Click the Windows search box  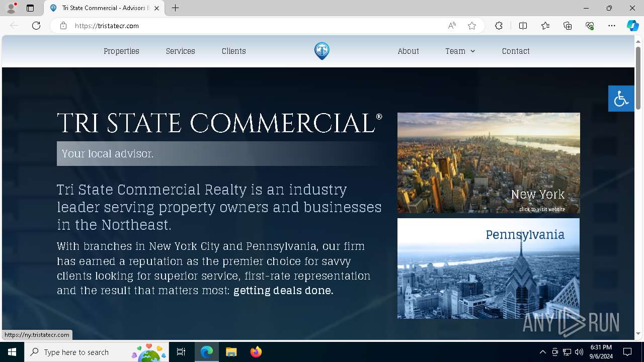pyautogui.click(x=96, y=352)
